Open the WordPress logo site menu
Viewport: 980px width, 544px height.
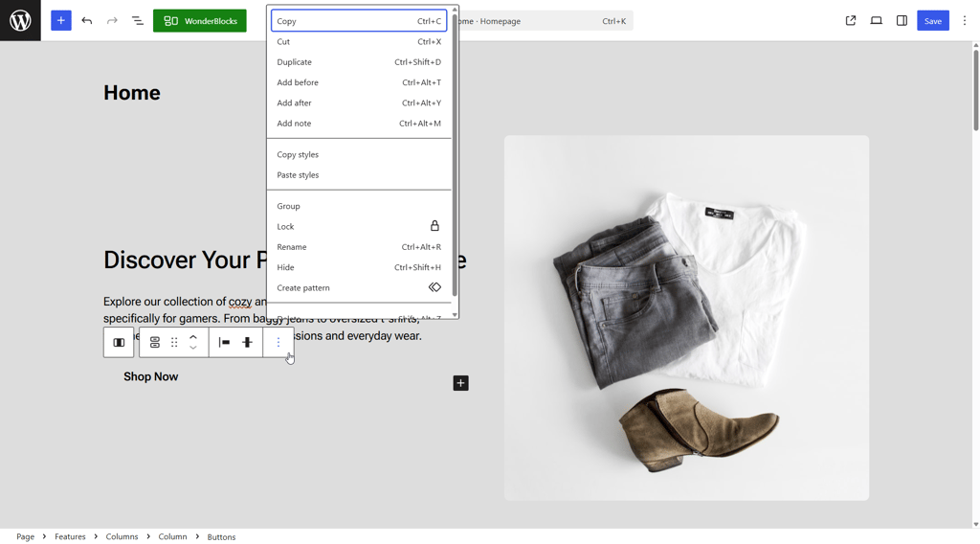pos(20,21)
